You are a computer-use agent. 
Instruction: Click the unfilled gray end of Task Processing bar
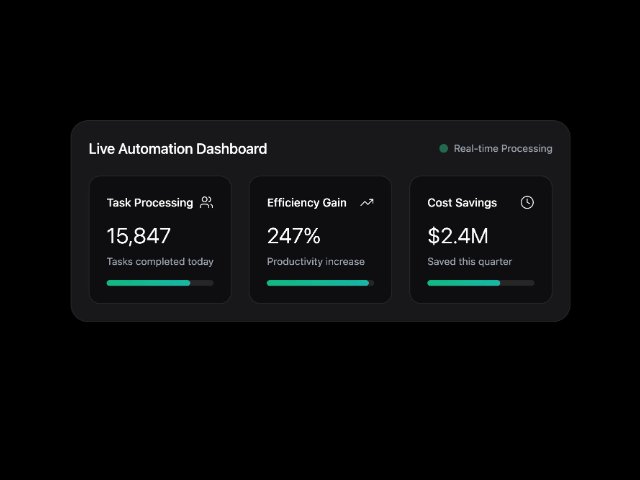pyautogui.click(x=202, y=283)
